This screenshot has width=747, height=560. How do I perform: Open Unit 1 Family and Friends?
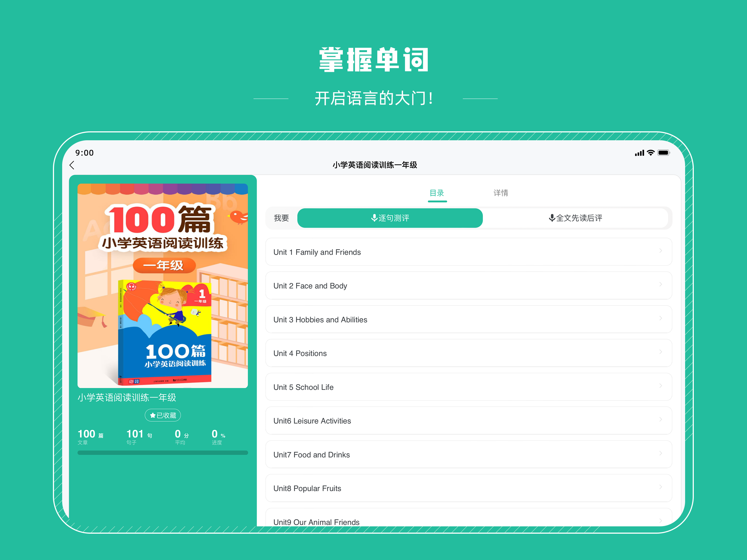click(469, 252)
